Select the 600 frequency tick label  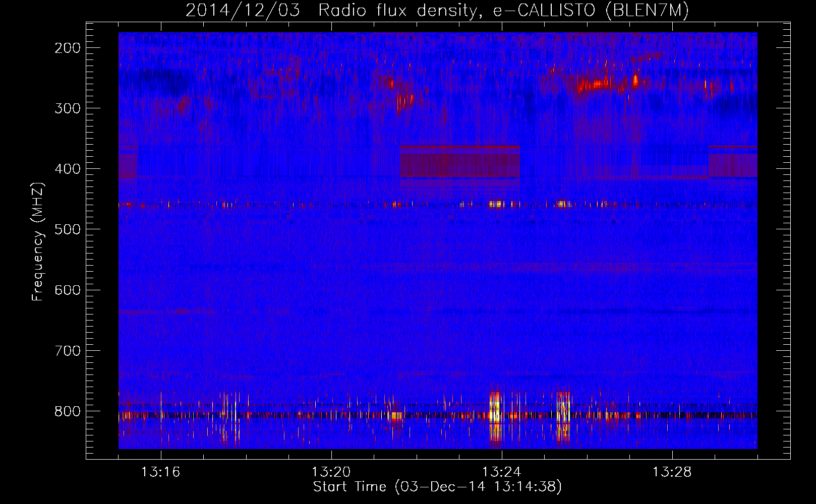pyautogui.click(x=68, y=290)
